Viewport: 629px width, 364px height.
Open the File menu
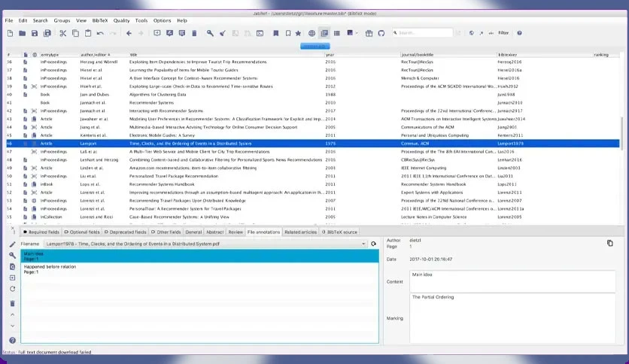click(x=9, y=20)
